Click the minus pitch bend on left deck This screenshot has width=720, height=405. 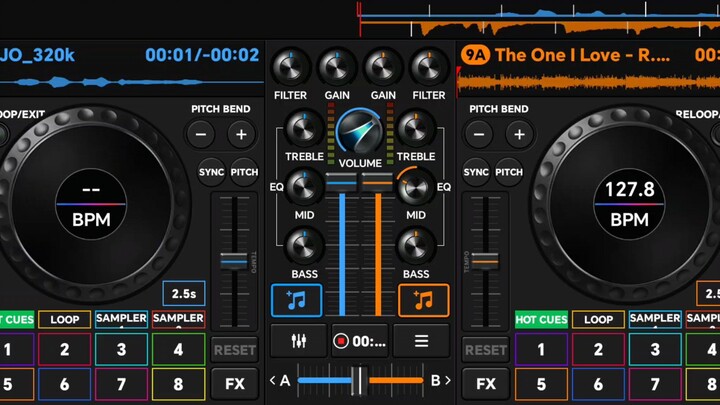coord(201,135)
